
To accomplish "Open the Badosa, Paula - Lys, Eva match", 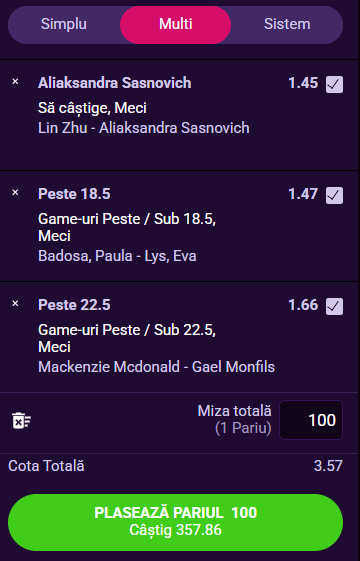I will (x=117, y=256).
